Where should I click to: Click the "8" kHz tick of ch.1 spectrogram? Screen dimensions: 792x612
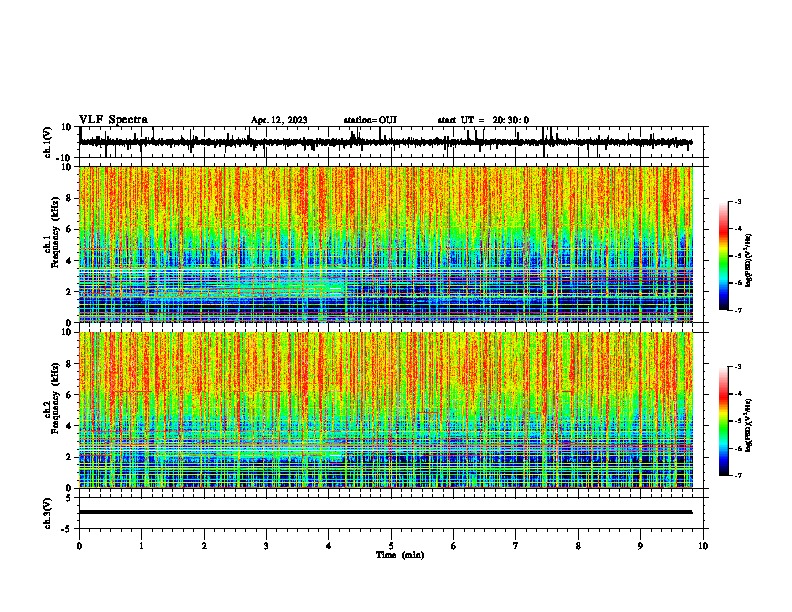click(70, 198)
